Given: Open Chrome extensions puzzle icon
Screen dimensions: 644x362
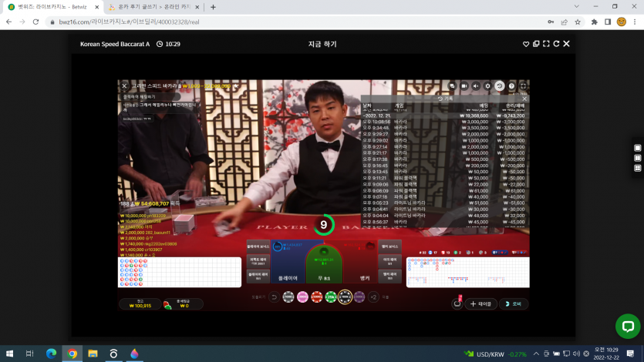Looking at the screenshot, I should [594, 22].
